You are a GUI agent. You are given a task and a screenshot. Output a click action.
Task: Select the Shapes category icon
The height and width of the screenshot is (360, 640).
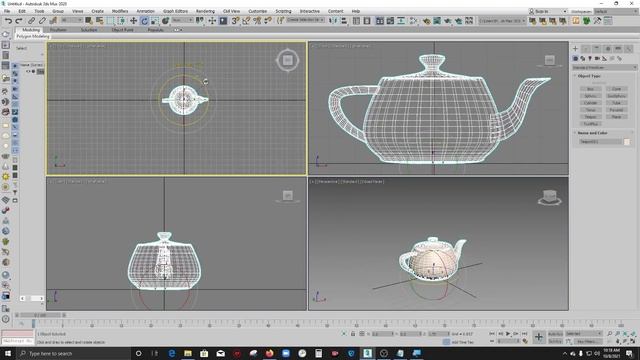coord(582,59)
